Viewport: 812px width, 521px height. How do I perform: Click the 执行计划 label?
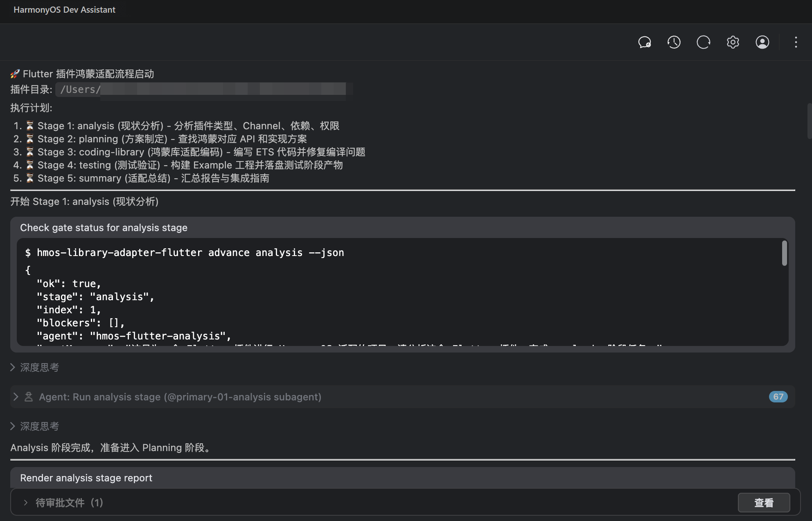click(31, 108)
